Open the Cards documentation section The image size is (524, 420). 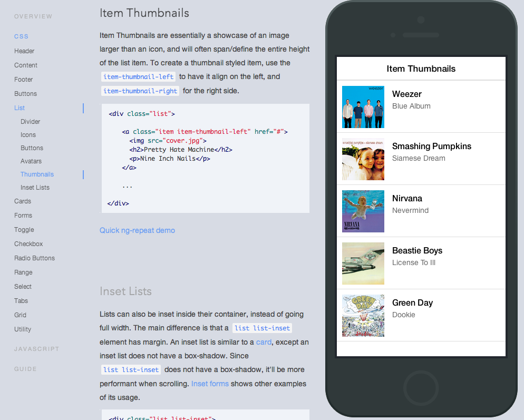click(23, 201)
